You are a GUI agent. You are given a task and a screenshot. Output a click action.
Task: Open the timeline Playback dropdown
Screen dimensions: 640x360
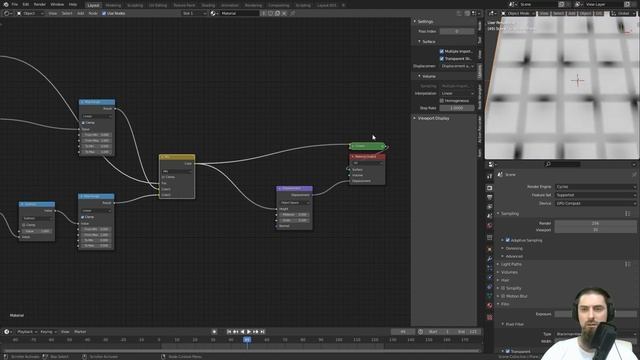point(27,332)
